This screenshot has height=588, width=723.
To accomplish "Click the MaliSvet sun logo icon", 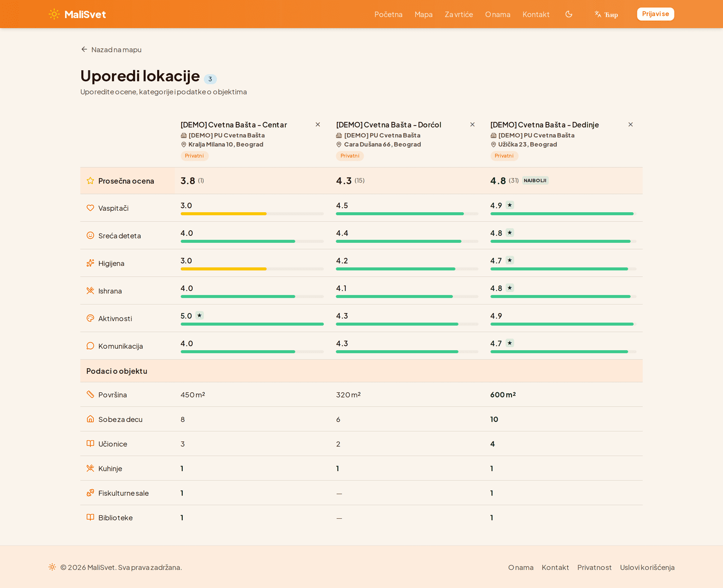I will pyautogui.click(x=54, y=14).
